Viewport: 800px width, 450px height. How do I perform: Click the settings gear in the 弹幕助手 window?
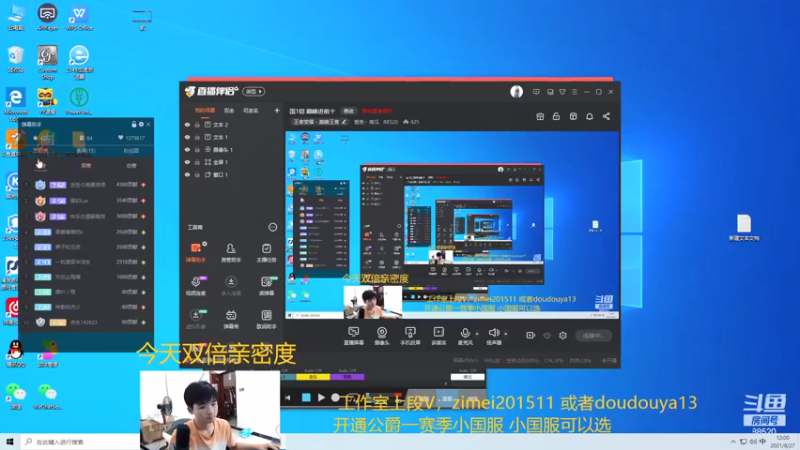141,124
